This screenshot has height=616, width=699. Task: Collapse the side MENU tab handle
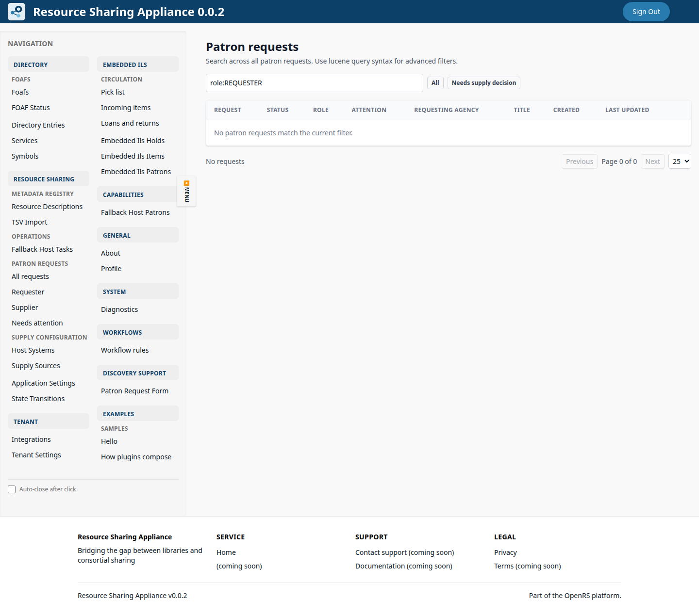(186, 191)
